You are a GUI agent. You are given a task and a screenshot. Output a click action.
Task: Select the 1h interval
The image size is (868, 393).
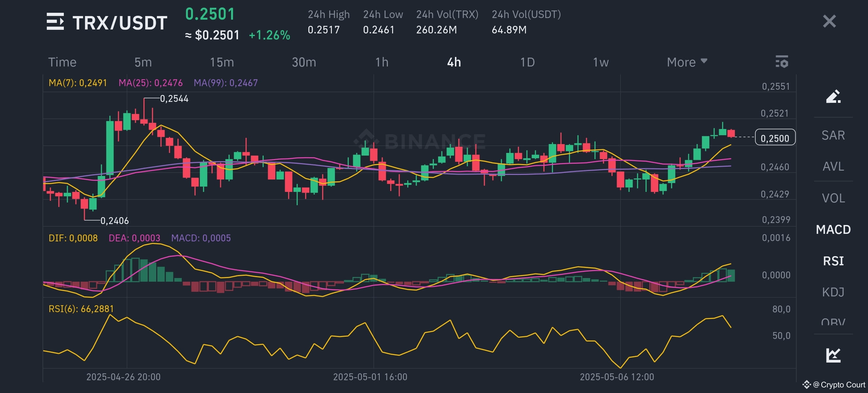click(x=382, y=62)
